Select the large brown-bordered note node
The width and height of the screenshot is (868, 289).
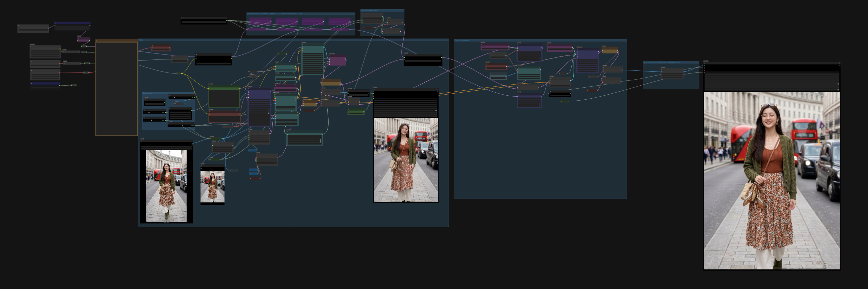click(x=117, y=88)
